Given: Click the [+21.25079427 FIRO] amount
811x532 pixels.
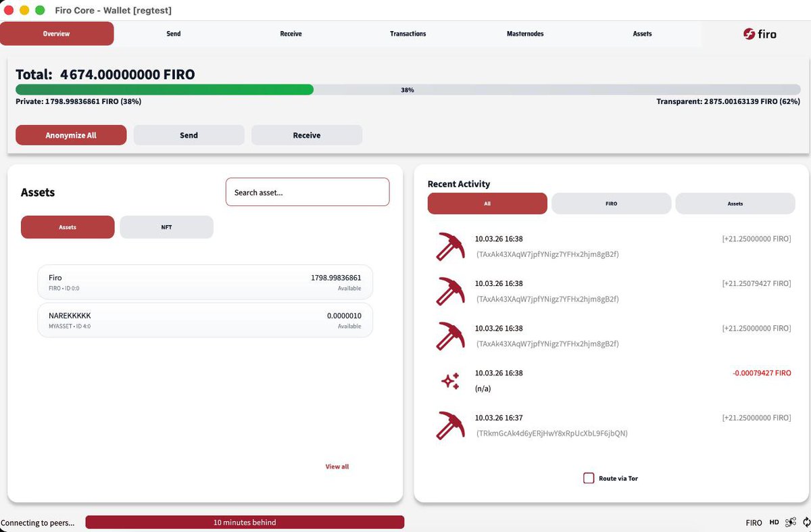Looking at the screenshot, I should [x=756, y=283].
